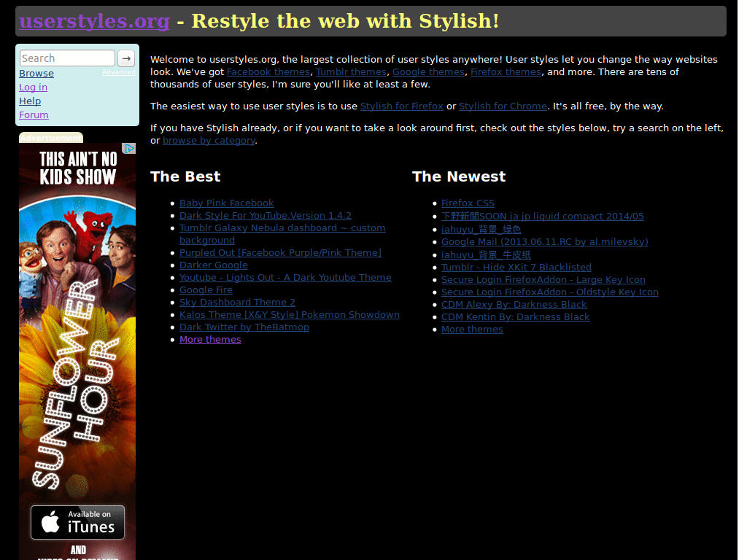Open the Tumblr themes link
The width and height of the screenshot is (747, 560).
point(351,72)
